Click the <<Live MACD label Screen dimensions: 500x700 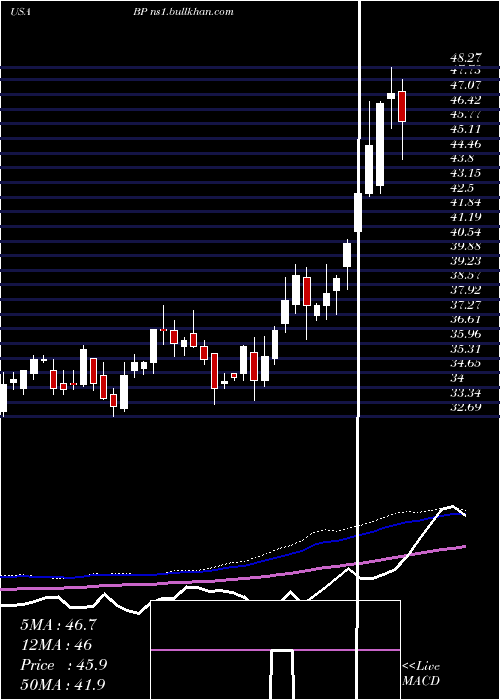click(421, 673)
